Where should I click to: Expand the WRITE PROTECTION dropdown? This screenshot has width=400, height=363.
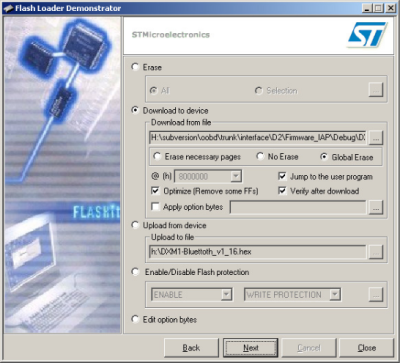pyautogui.click(x=334, y=295)
